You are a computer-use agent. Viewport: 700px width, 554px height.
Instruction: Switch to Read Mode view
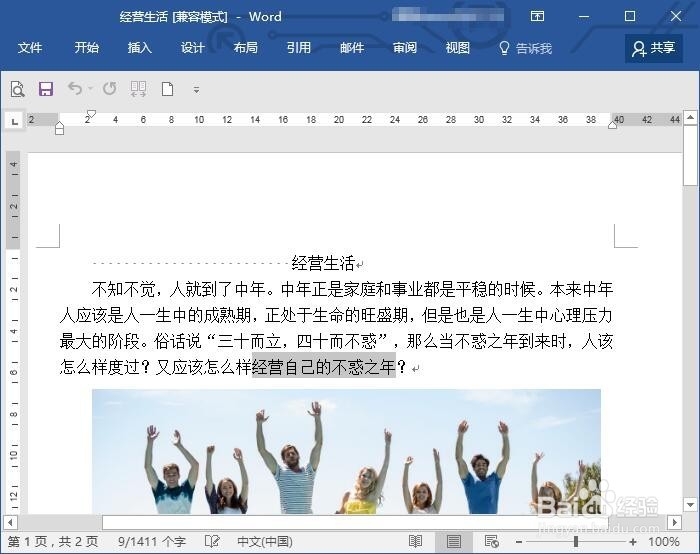click(x=415, y=542)
